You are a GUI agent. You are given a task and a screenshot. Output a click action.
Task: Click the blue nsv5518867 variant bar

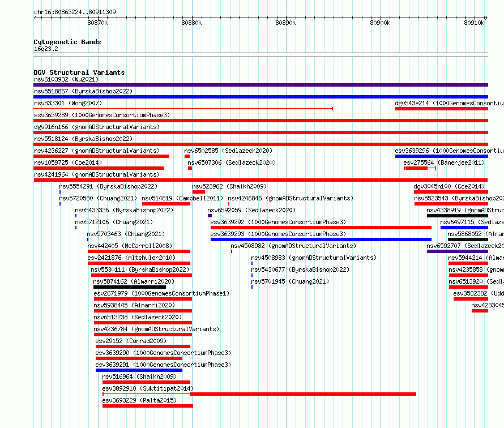pos(260,97)
